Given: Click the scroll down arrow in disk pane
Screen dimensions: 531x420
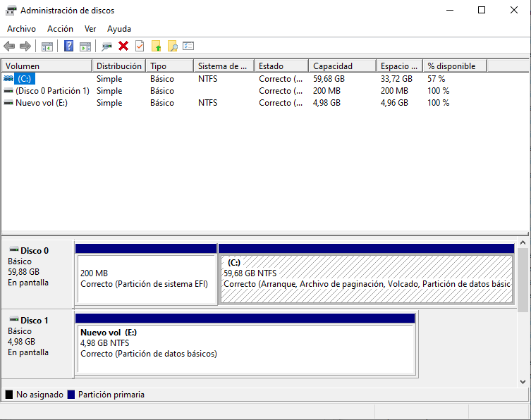Looking at the screenshot, I should pyautogui.click(x=523, y=381).
